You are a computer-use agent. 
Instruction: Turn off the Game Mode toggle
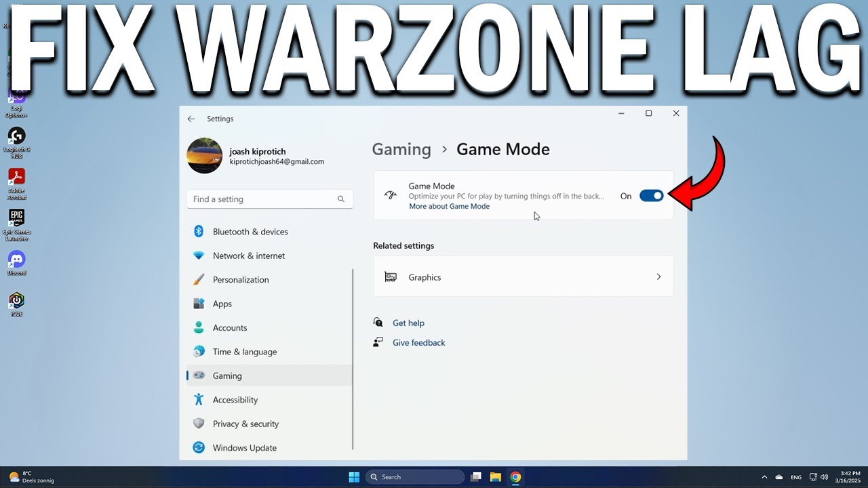click(x=652, y=196)
